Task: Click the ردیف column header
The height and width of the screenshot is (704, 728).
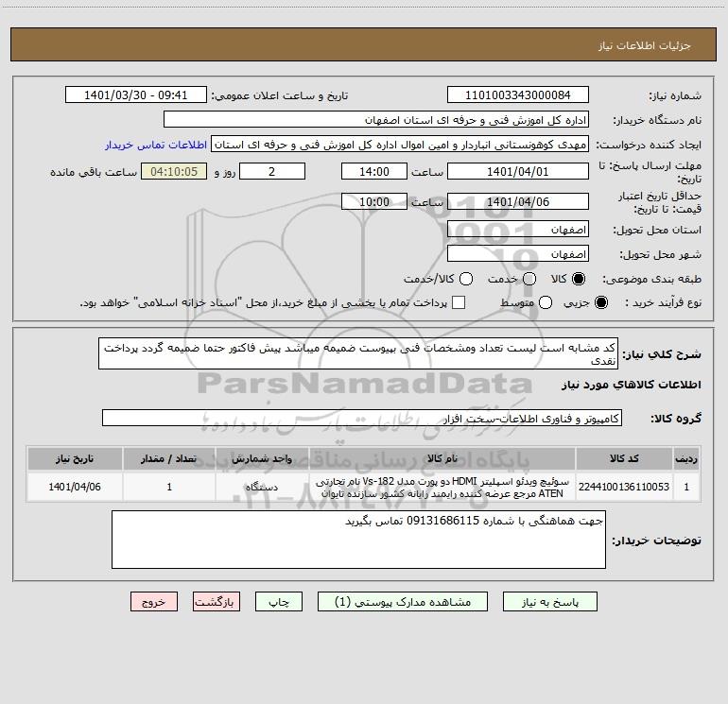Action: pyautogui.click(x=686, y=458)
